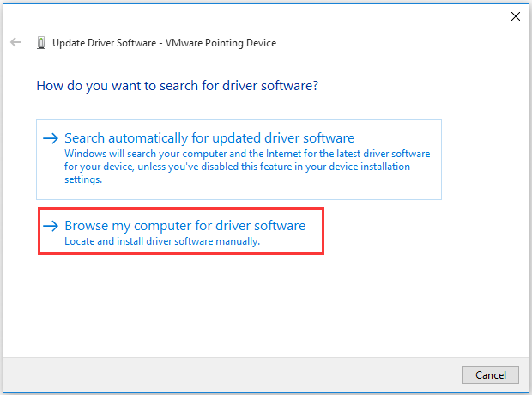Click the 'Update Driver Software - VMware Pointing Device' title
The height and width of the screenshot is (395, 532).
(164, 43)
